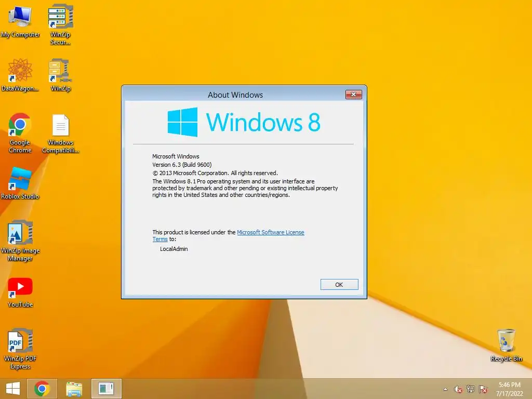Click the active winver taskbar button
Image resolution: width=532 pixels, height=399 pixels.
click(x=106, y=389)
